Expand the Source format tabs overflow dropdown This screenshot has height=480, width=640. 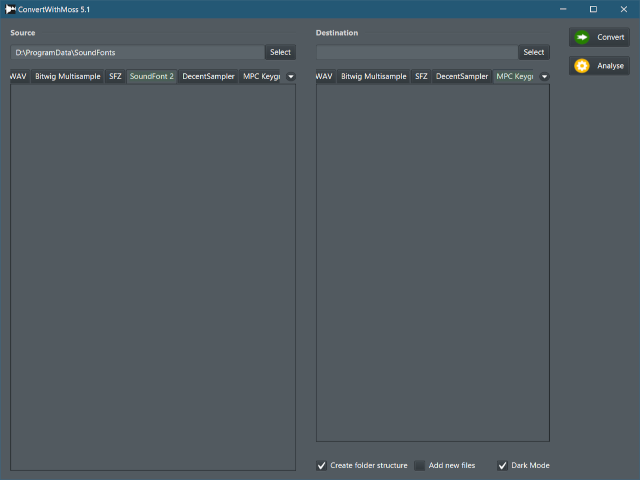[291, 76]
